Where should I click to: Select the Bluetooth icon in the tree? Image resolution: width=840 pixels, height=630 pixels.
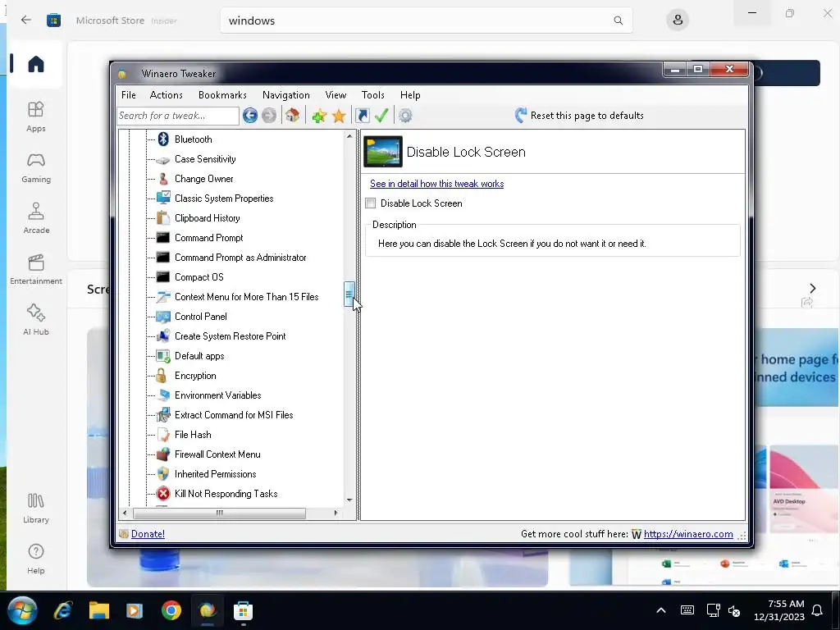pos(163,139)
